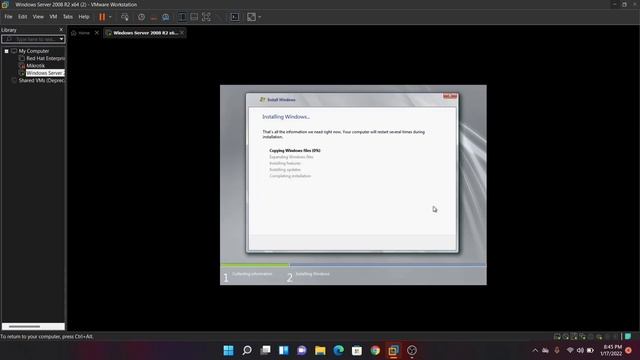Open File Explorer from taskbar

(x=320, y=350)
